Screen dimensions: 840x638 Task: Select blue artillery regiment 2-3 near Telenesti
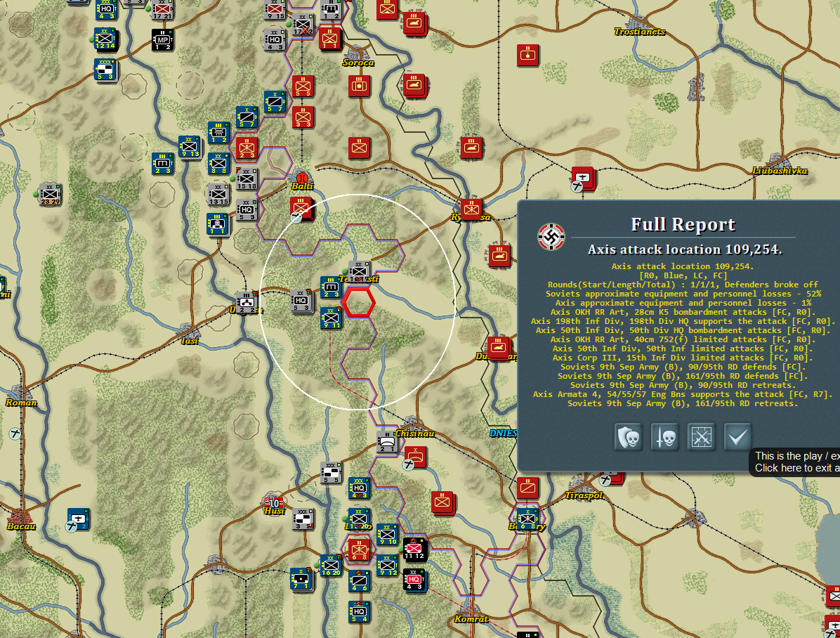331,287
